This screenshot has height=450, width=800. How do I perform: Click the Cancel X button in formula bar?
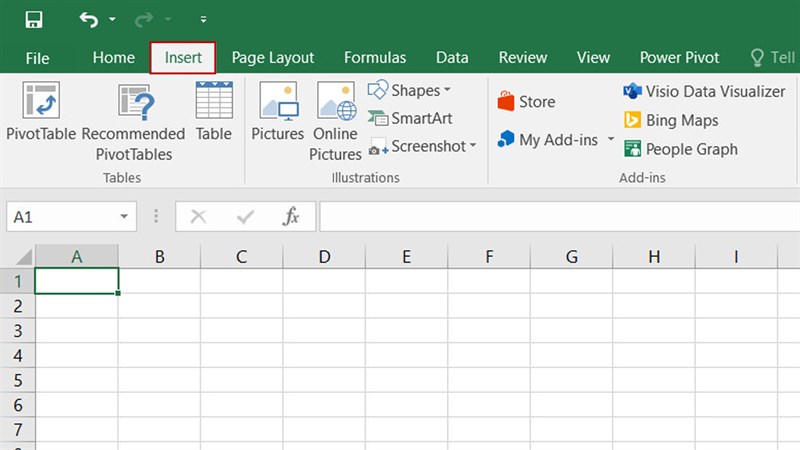point(198,217)
